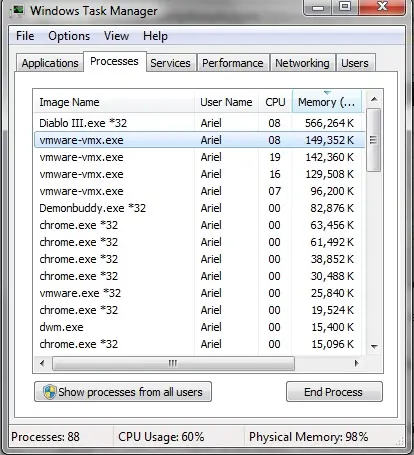Click the shield icon on Show processes button
The height and width of the screenshot is (455, 414).
49,392
